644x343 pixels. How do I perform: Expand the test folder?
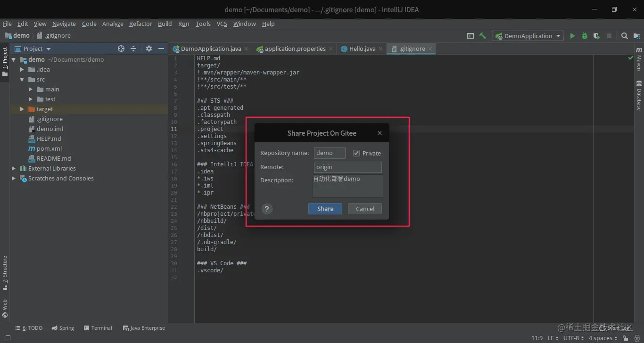31,99
